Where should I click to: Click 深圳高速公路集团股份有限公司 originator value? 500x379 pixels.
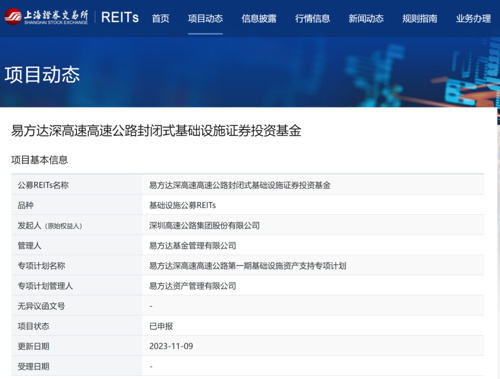pos(204,226)
